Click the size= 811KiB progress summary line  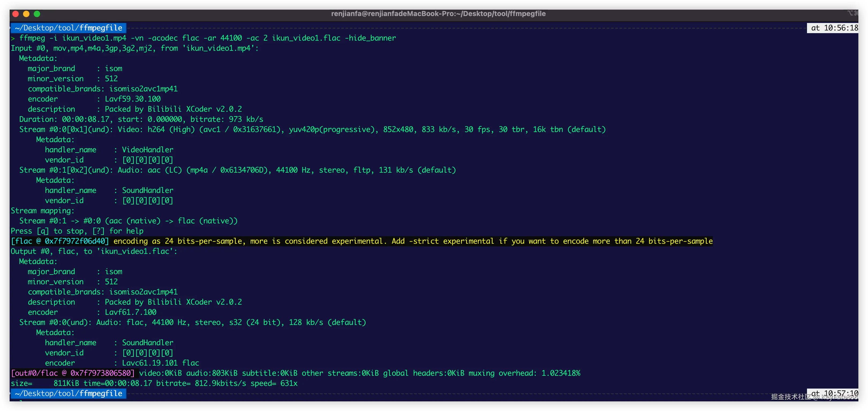(x=154, y=383)
